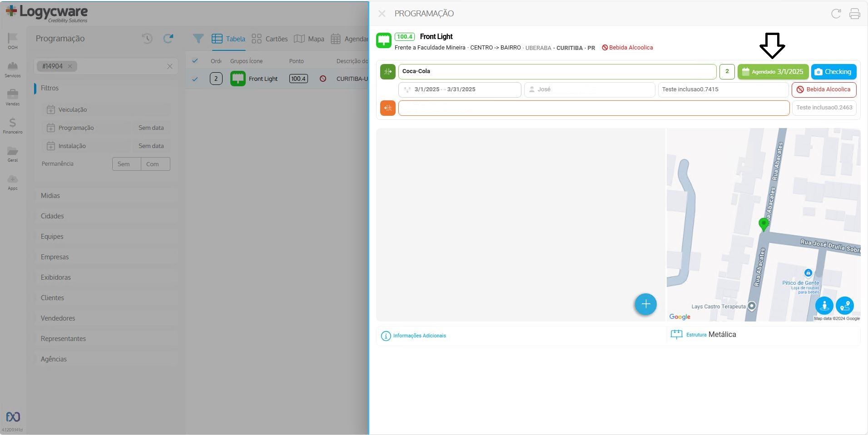868x435 pixels.
Task: Toggle the select-all check in table header
Action: pyautogui.click(x=195, y=61)
